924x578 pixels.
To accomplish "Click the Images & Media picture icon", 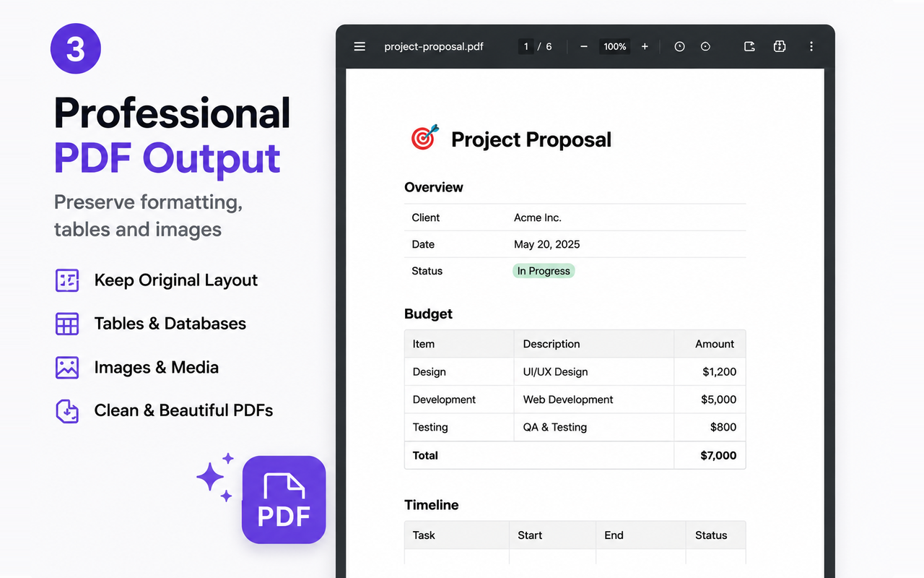I will click(x=67, y=367).
